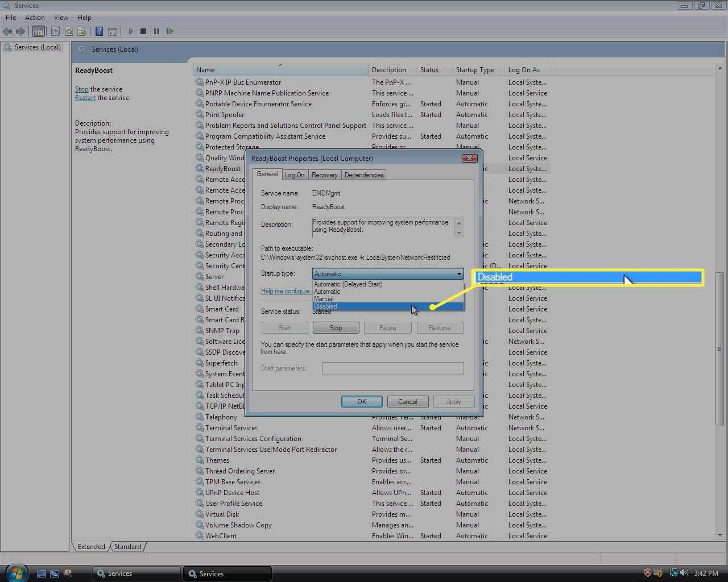Select the User Profile Service row
The image size is (728, 582).
tap(371, 504)
